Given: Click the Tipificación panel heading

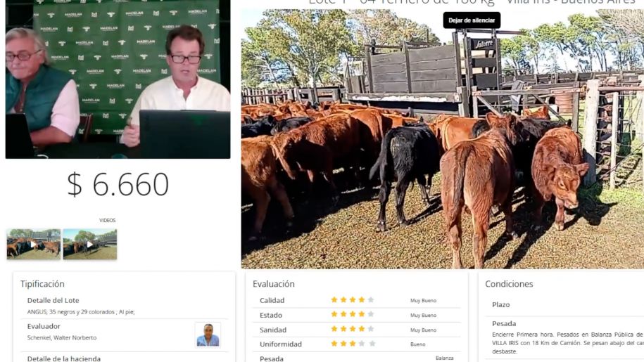Looking at the screenshot, I should (x=42, y=284).
